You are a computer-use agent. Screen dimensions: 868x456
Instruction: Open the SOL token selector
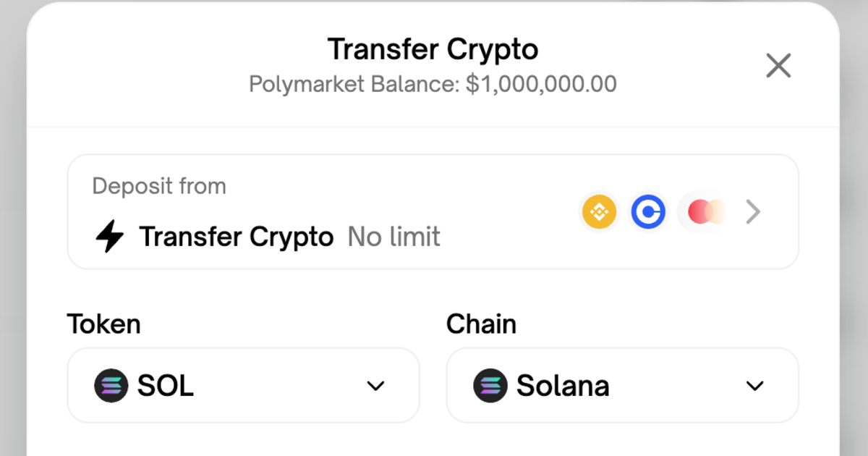click(x=243, y=385)
